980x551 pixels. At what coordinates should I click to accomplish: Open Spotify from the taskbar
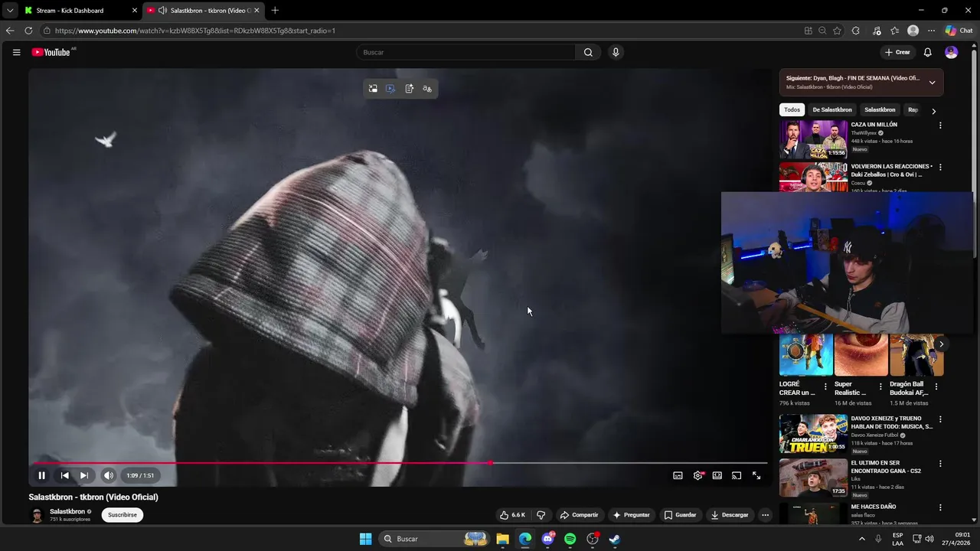pyautogui.click(x=570, y=539)
